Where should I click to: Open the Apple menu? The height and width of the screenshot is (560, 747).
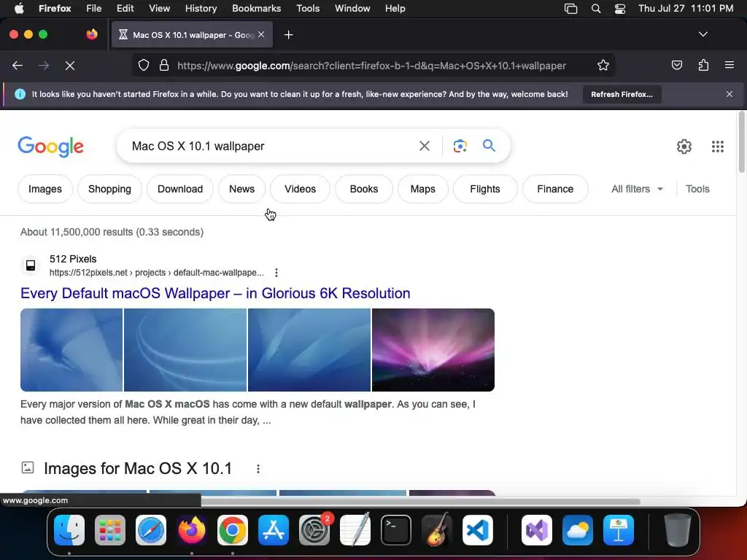click(19, 9)
